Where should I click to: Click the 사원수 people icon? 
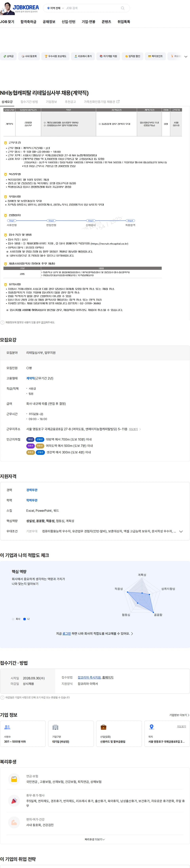click(7, 727)
